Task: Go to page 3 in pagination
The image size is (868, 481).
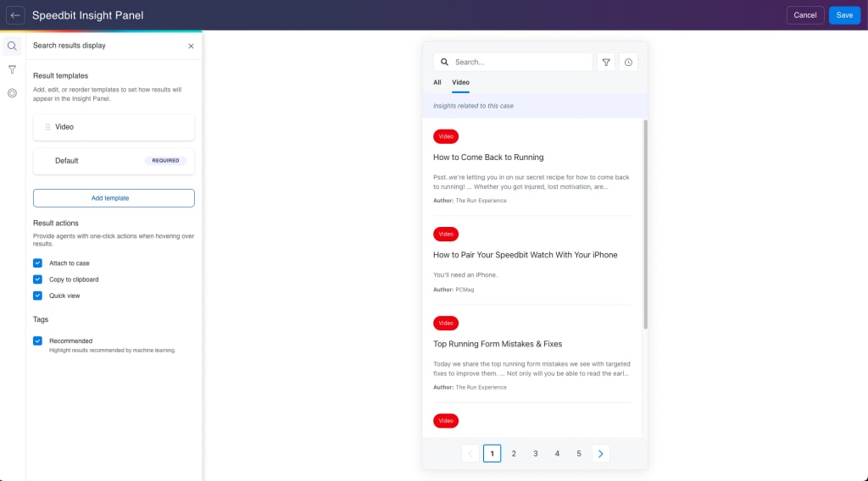Action: [536, 454]
